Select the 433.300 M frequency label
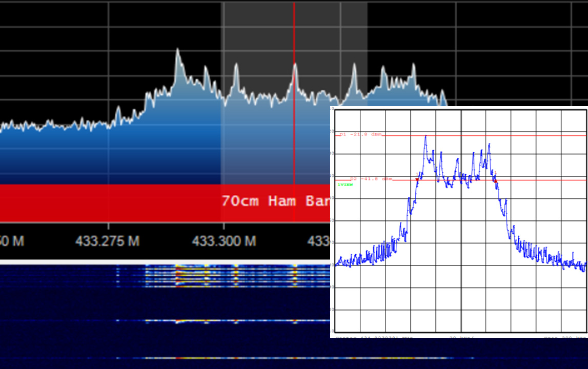Image resolution: width=588 pixels, height=369 pixels. click(x=224, y=241)
